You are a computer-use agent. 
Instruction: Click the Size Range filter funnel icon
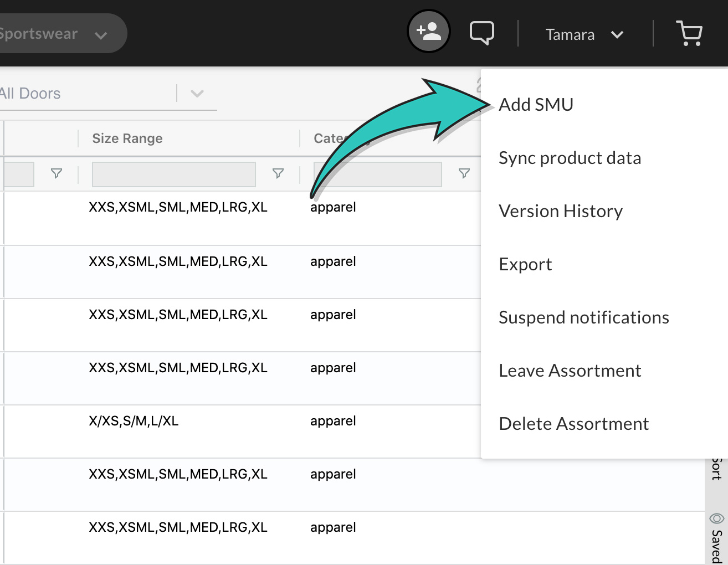(x=278, y=174)
